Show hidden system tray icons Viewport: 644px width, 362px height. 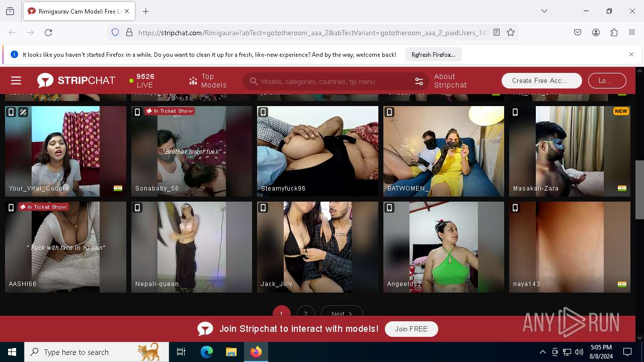pos(542,352)
